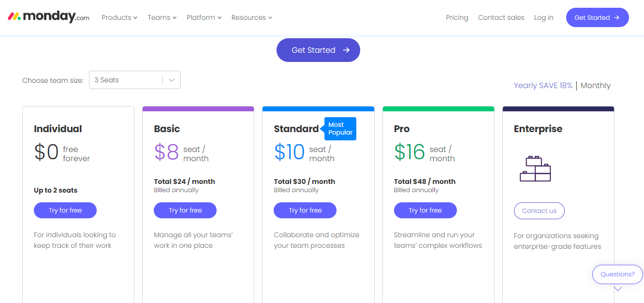Open the Pricing page link
Viewport: 644px width, 303px height.
[x=457, y=17]
